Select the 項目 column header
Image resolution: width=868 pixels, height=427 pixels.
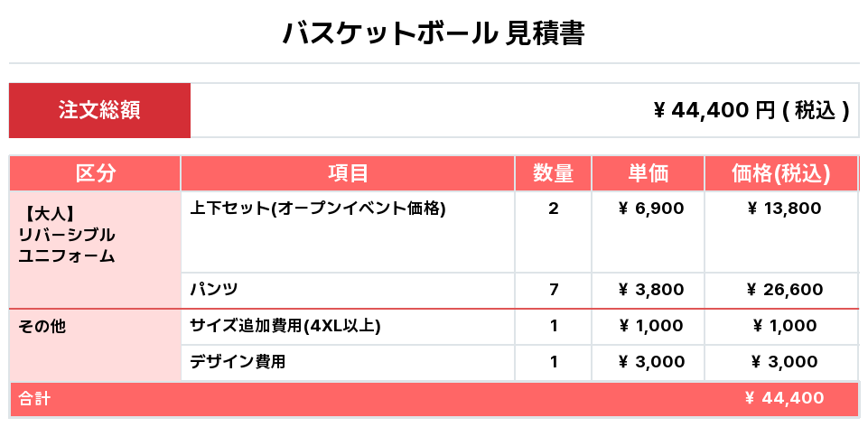[x=348, y=173]
